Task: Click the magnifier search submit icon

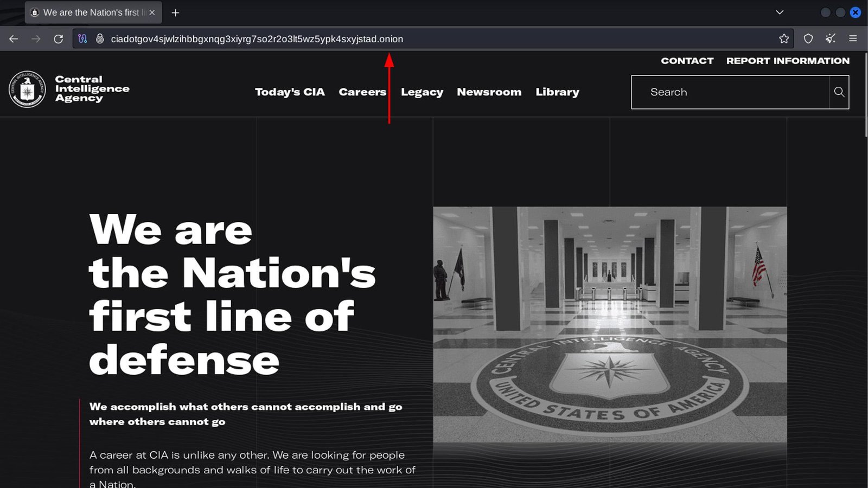Action: coord(839,92)
